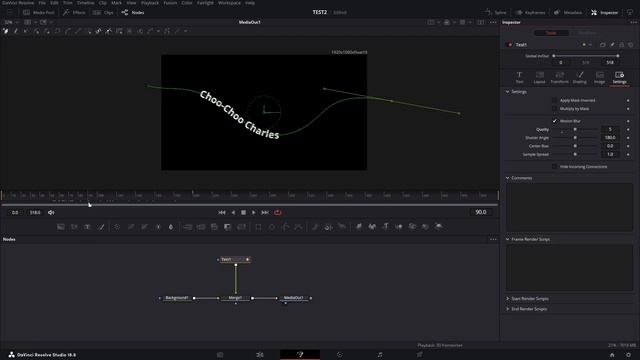Open the Inspector panel options menu
The width and height of the screenshot is (640, 360).
pyautogui.click(x=633, y=22)
